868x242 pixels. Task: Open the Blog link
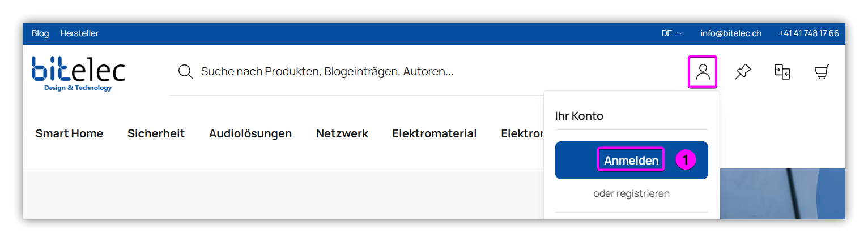[40, 33]
